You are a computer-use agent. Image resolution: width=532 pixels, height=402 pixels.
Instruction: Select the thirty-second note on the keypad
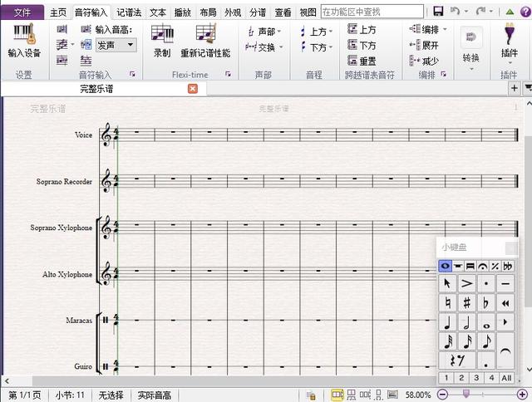[x=447, y=341]
